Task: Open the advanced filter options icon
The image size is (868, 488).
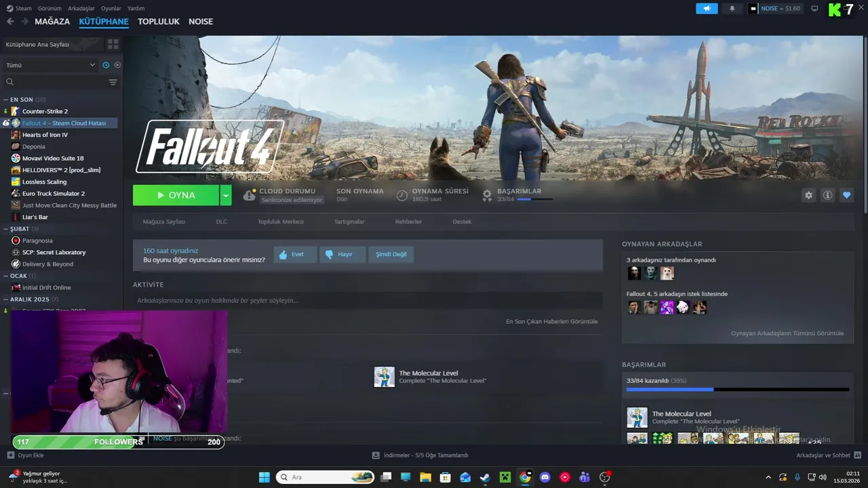Action: click(x=113, y=82)
